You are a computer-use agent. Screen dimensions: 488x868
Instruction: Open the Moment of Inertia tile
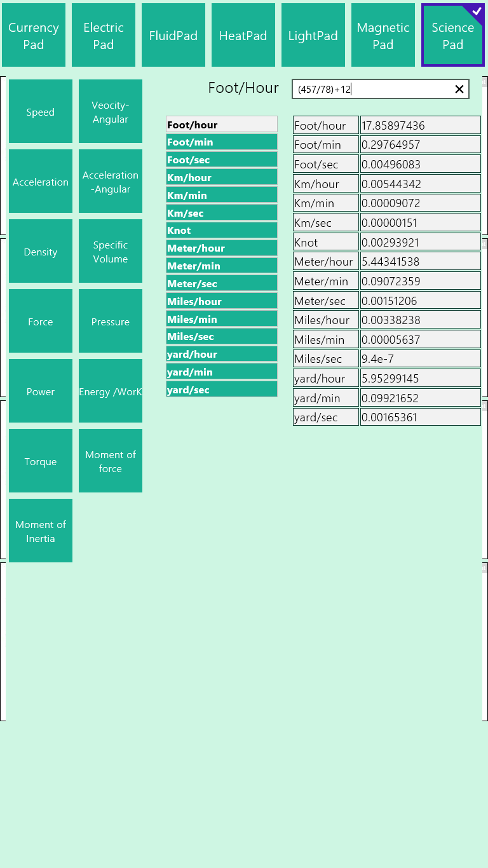coord(41,531)
